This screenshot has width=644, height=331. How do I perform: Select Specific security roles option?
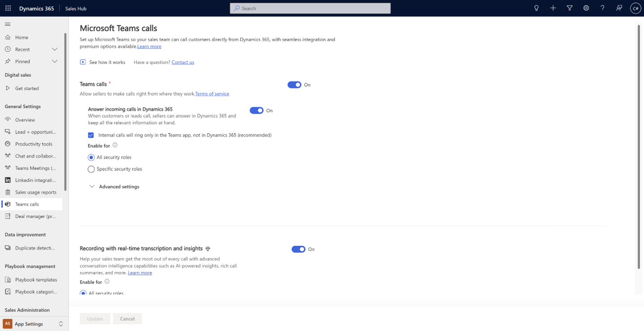[91, 169]
